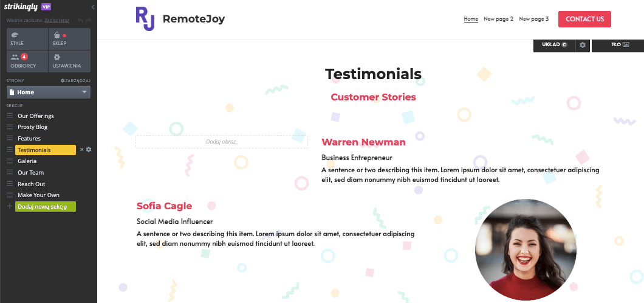The width and height of the screenshot is (644, 303).
Task: Expand the Home page dropdown
Action: pyautogui.click(x=49, y=92)
